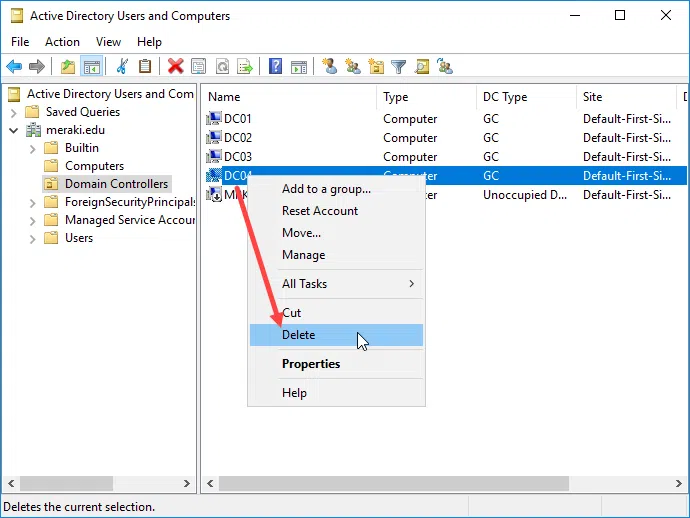Choose Properties in the context menu
This screenshot has width=690, height=518.
click(336, 364)
